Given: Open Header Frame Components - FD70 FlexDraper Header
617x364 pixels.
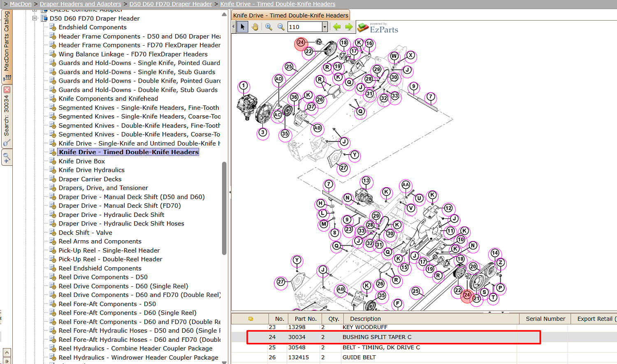Looking at the screenshot, I should point(139,45).
